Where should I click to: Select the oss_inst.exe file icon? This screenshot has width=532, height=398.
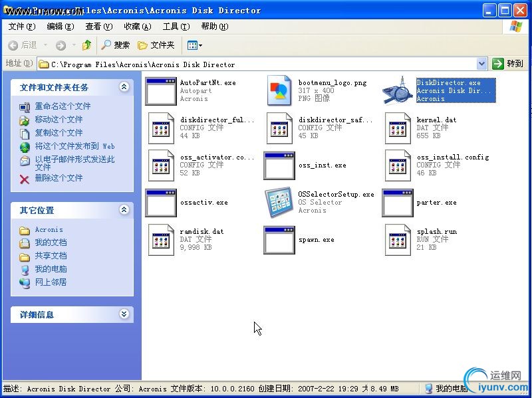279,165
